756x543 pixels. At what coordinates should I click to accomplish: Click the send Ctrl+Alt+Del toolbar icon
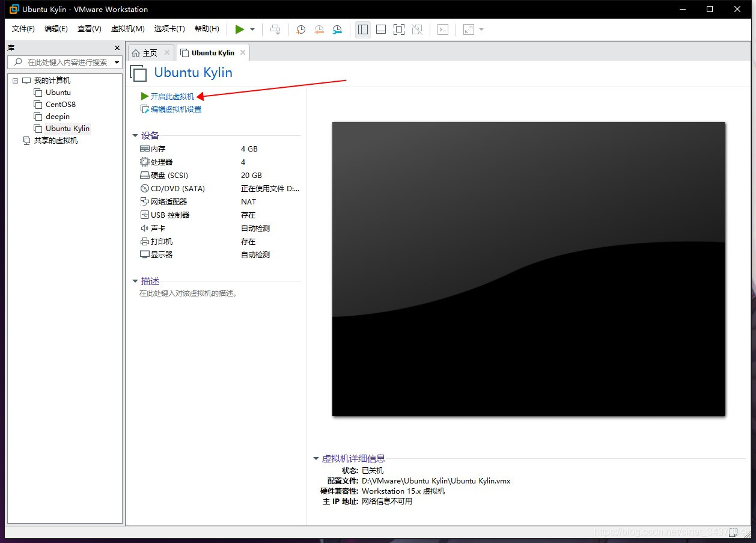275,29
